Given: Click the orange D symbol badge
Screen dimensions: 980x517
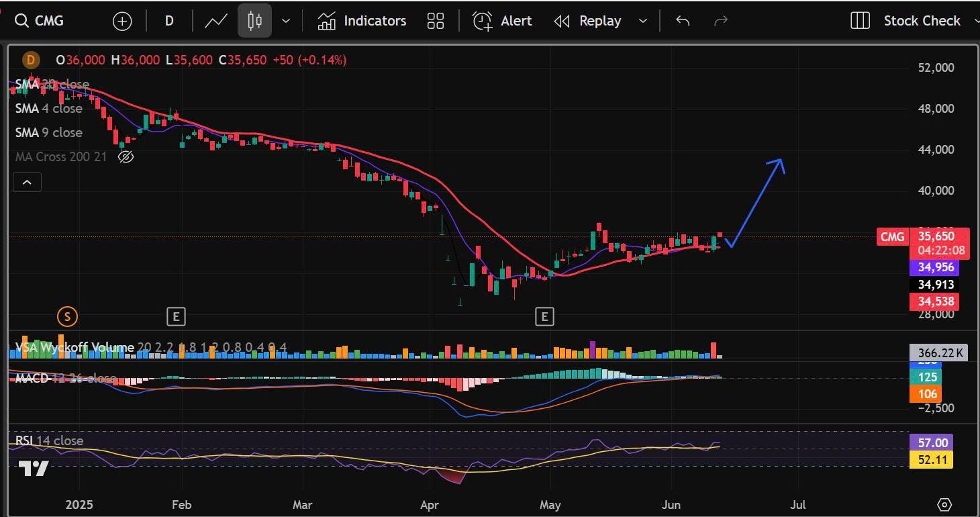Looking at the screenshot, I should pyautogui.click(x=30, y=60).
